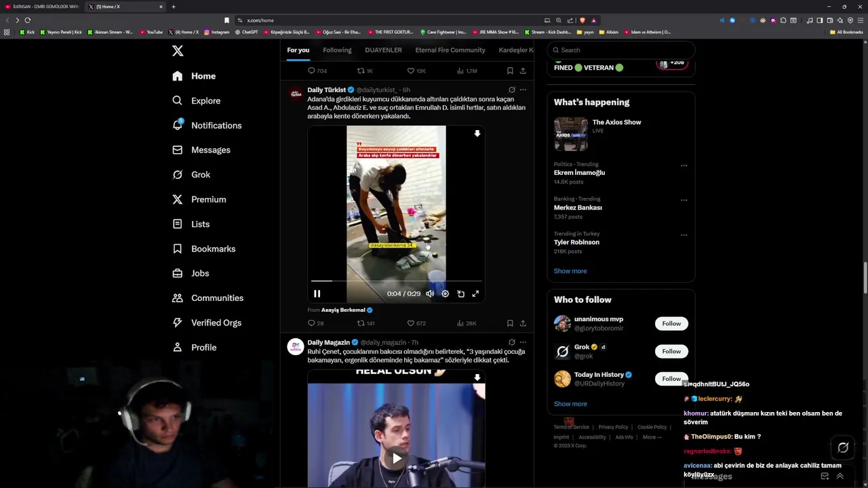The height and width of the screenshot is (488, 868).
Task: Show more in Who to follow
Action: 570,404
